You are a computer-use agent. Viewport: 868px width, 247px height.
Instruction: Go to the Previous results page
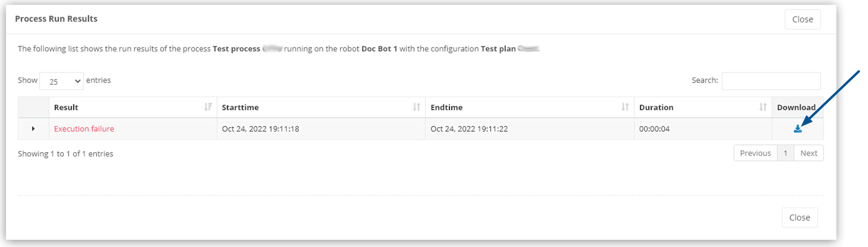pos(755,153)
